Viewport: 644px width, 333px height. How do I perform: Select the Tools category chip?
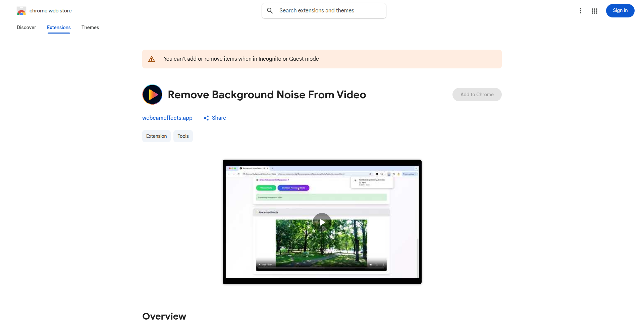(183, 136)
